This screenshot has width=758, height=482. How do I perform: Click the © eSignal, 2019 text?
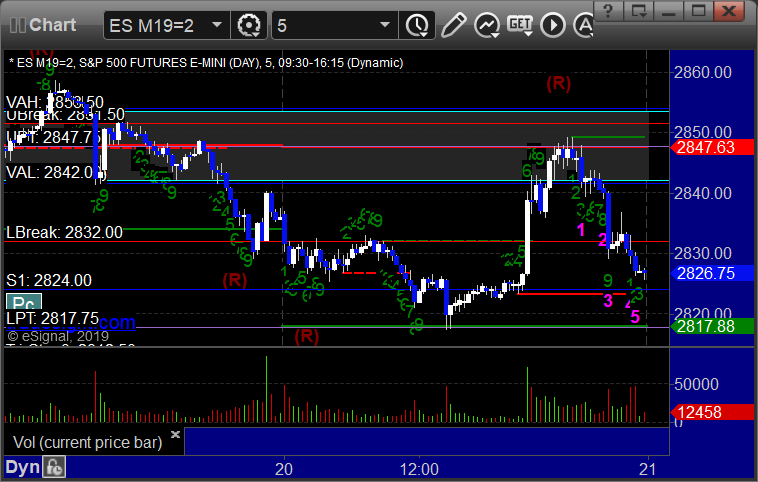(x=58, y=336)
